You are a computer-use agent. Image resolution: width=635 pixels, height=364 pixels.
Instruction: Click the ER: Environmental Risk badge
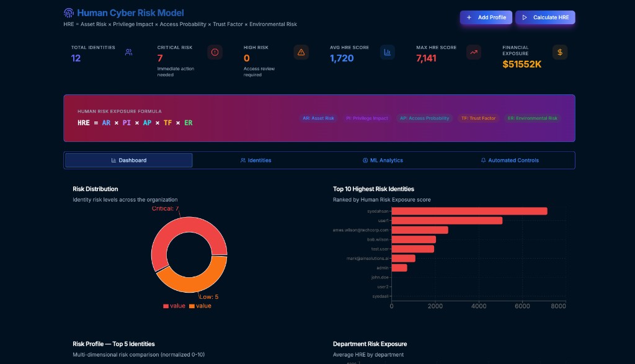pyautogui.click(x=532, y=118)
